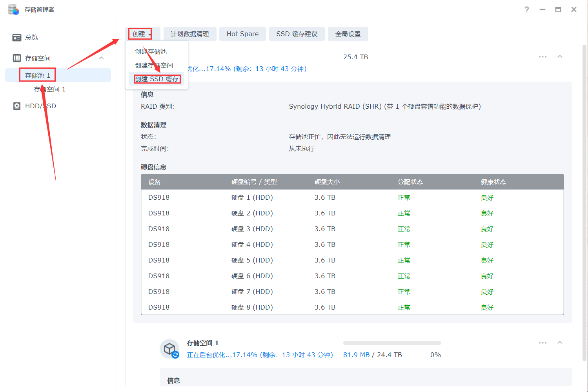Click the Hot Spare button
The image size is (588, 392).
[x=242, y=34]
